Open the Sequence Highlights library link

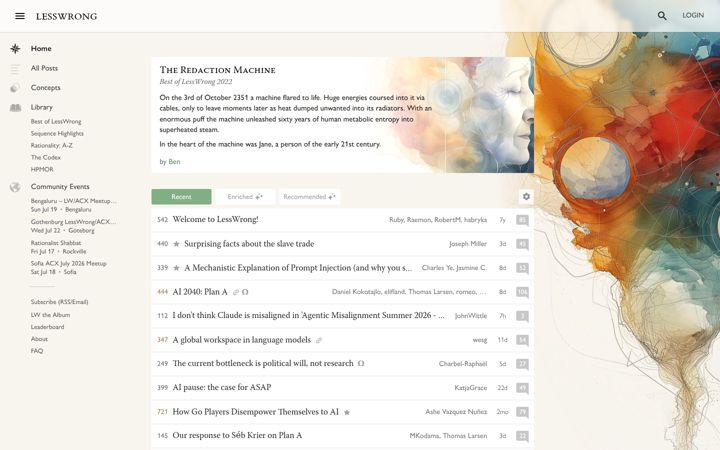[x=57, y=133]
